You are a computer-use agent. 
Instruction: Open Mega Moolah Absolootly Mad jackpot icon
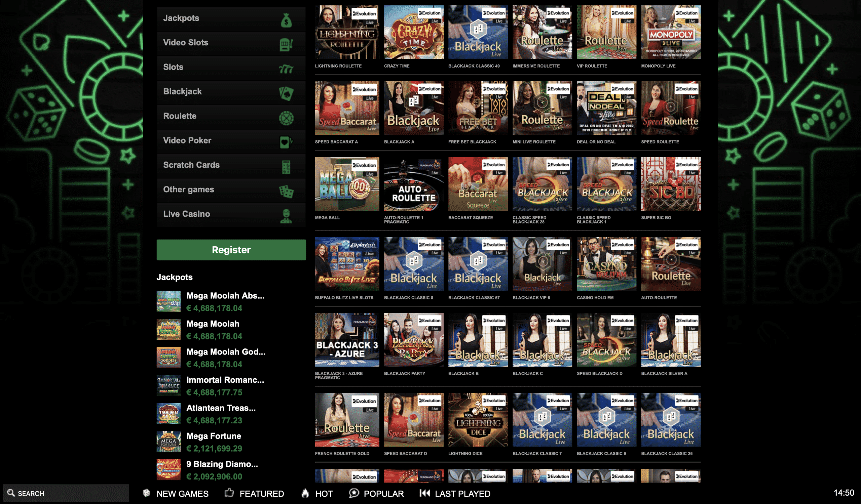pos(169,301)
